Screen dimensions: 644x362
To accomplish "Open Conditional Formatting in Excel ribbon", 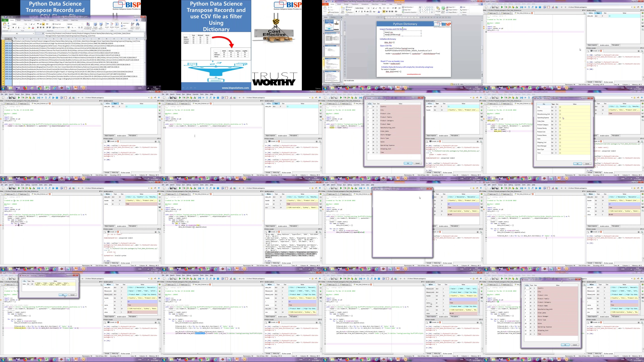I will [x=88, y=25].
